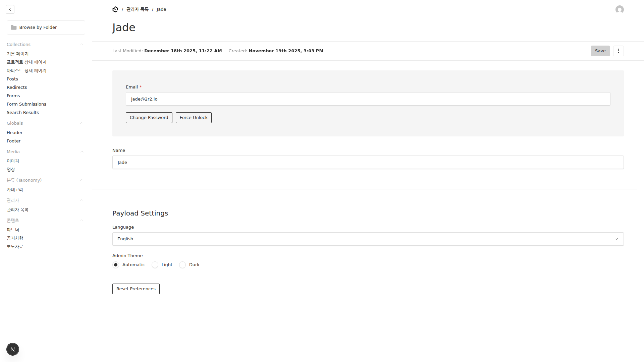Collapse the Collections group
The image size is (644, 362).
pos(82,45)
